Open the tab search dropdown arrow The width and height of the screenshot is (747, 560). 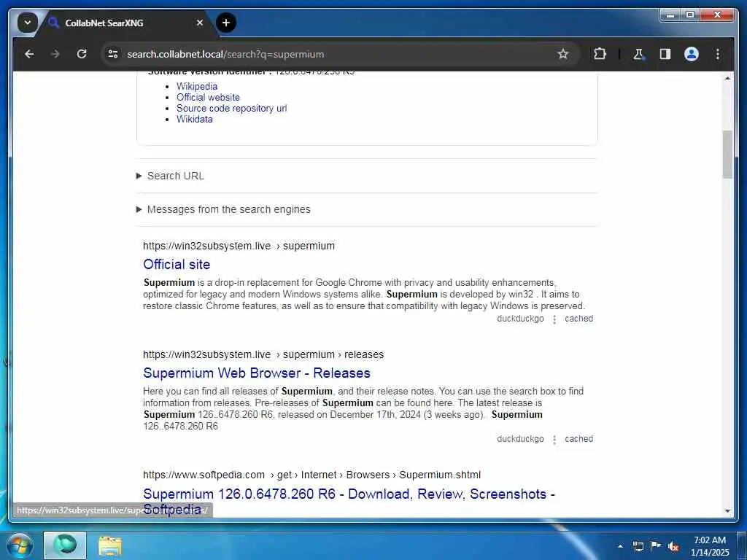point(27,23)
